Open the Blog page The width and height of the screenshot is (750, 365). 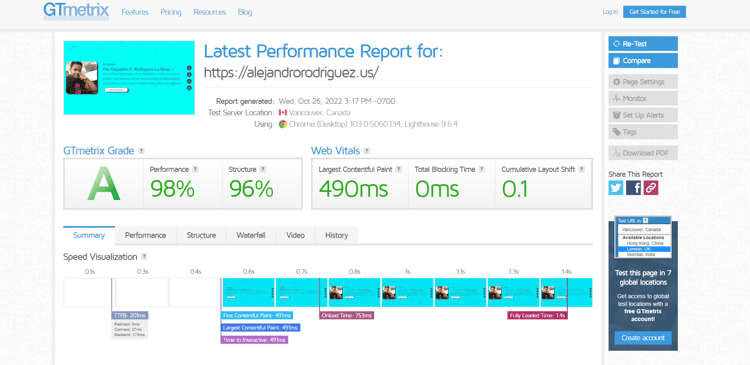pyautogui.click(x=245, y=12)
